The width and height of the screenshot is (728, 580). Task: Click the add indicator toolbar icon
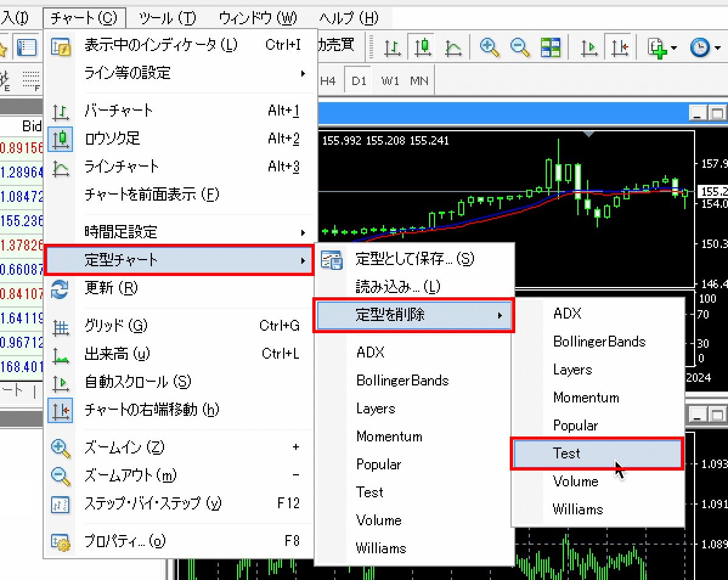tap(662, 47)
